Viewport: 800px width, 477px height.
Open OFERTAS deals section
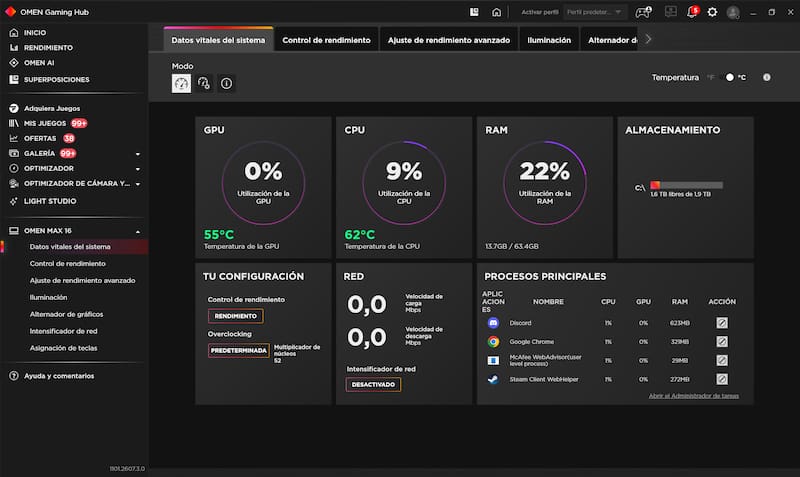[42, 138]
